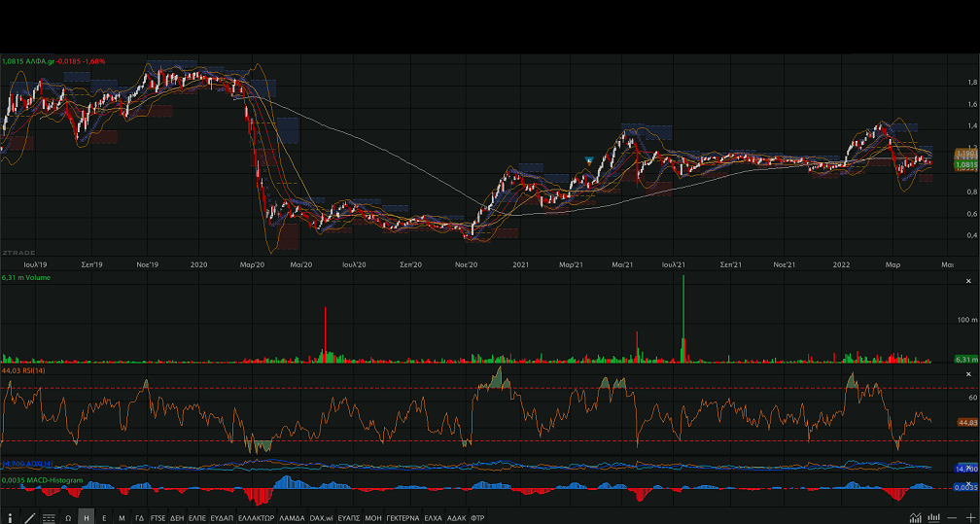Screen dimensions: 980x524
Task: Switch to the H daily timeframe
Action: pos(87,518)
